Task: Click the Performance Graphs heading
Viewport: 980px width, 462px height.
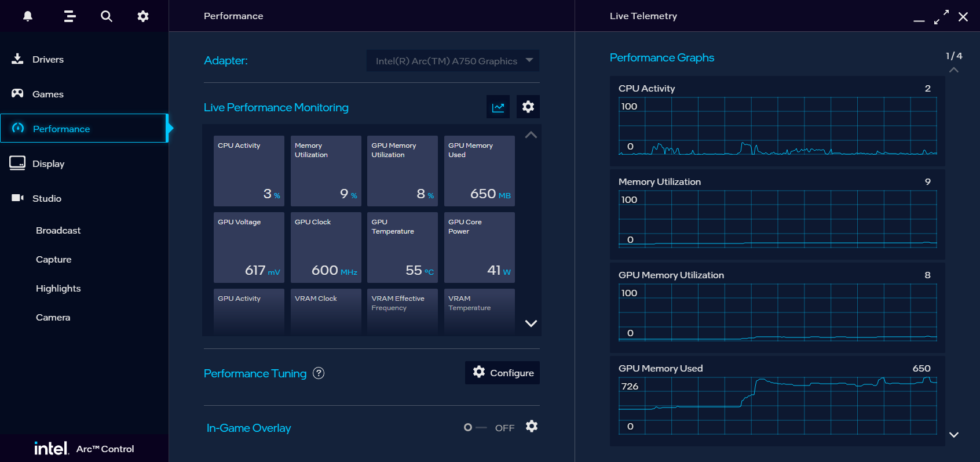Action: pyautogui.click(x=662, y=58)
